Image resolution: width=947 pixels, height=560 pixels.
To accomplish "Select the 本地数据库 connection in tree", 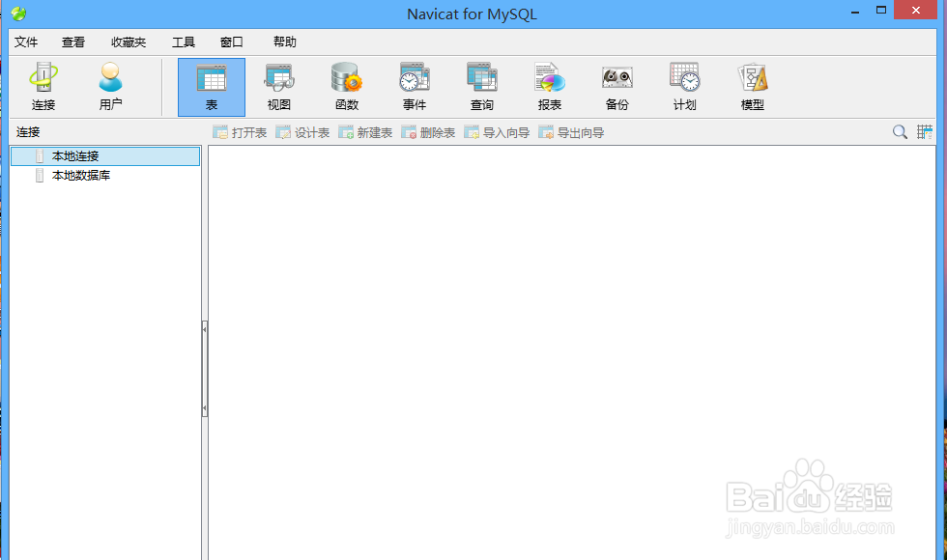I will click(81, 176).
